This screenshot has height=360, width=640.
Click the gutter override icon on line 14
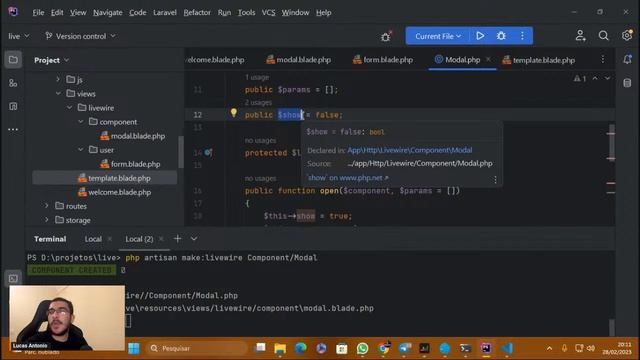pos(208,153)
